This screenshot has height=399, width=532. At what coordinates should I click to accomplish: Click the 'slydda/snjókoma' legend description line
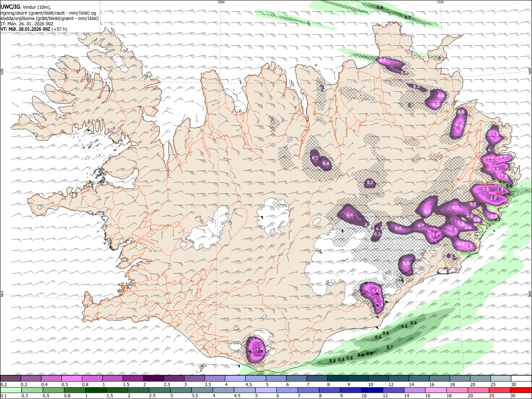tap(50, 18)
